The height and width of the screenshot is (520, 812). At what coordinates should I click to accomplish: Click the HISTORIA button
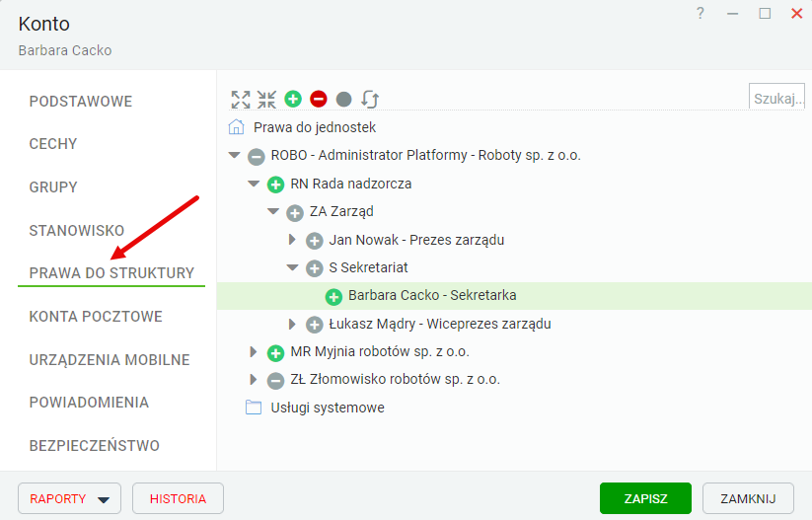tap(178, 498)
